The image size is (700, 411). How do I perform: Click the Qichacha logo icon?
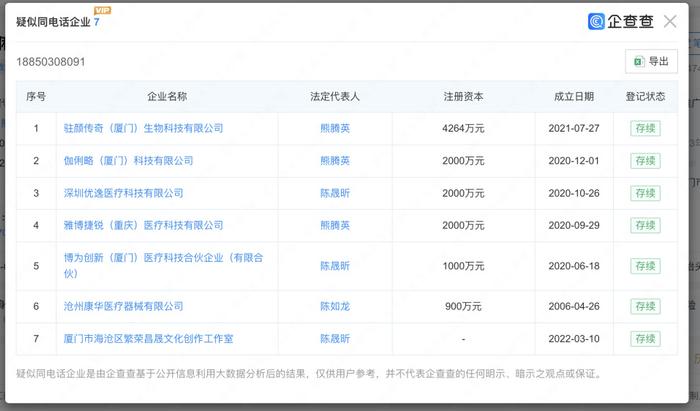(x=596, y=21)
